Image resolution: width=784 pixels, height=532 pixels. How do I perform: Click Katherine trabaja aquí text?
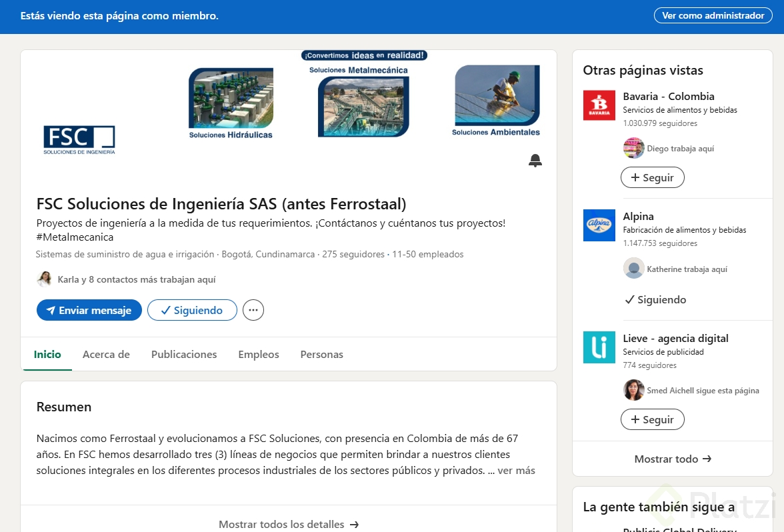point(687,269)
